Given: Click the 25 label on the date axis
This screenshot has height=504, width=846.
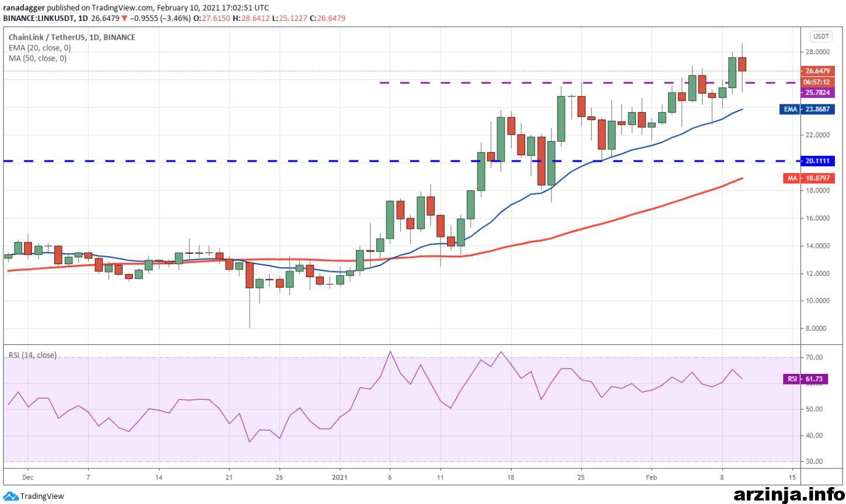Looking at the screenshot, I should pos(581,477).
